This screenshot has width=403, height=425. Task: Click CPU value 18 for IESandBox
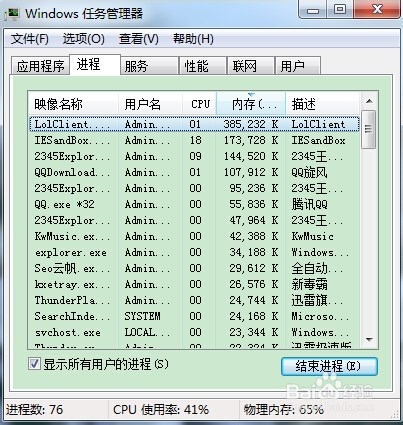(195, 140)
